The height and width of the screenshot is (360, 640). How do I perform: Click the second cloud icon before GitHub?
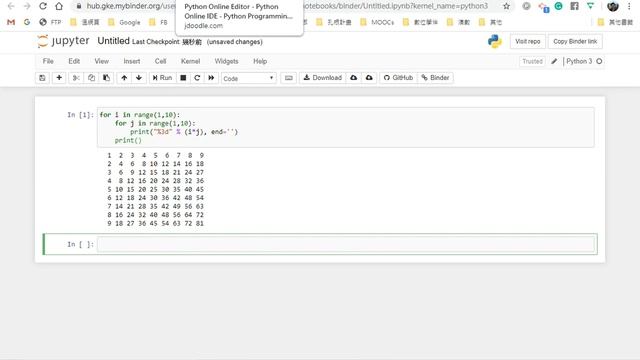tap(369, 78)
